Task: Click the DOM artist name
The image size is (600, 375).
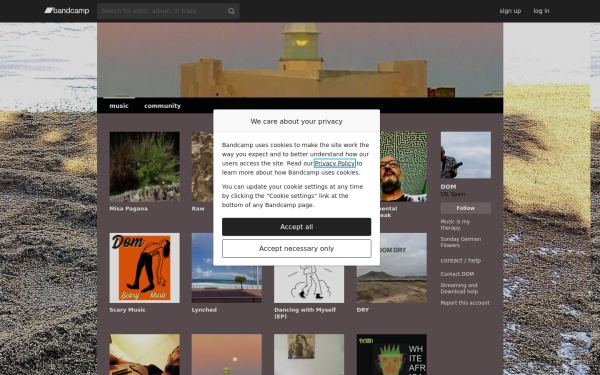Action: [x=448, y=187]
